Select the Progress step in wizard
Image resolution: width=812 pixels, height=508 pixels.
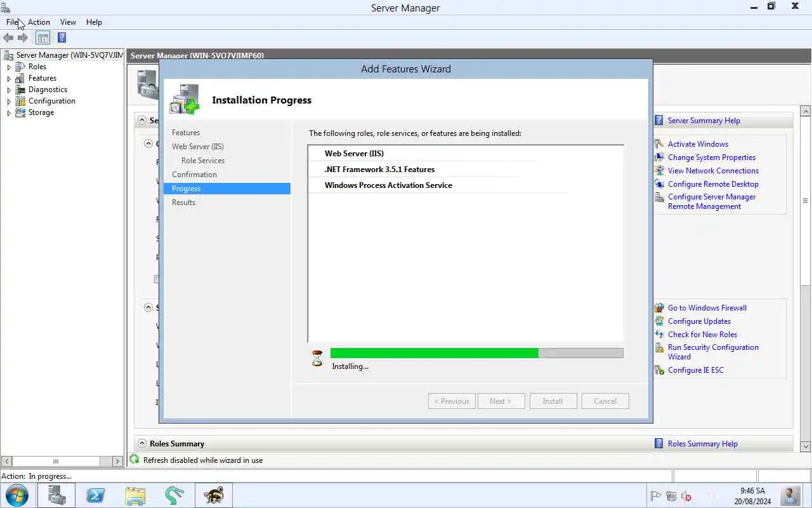click(227, 189)
